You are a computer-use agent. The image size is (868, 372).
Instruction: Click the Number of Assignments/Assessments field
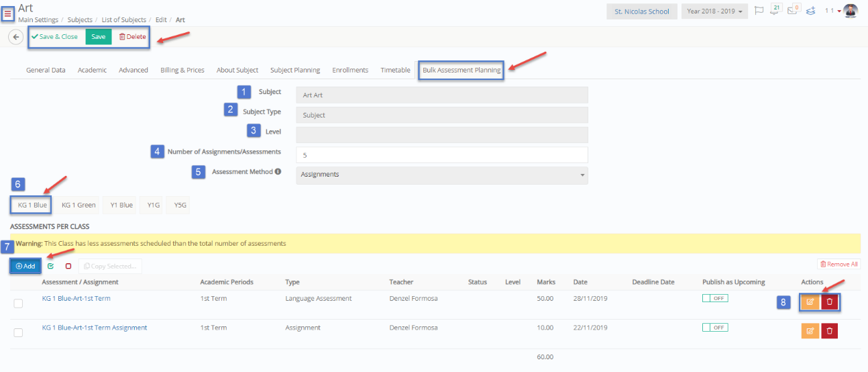[x=441, y=154]
